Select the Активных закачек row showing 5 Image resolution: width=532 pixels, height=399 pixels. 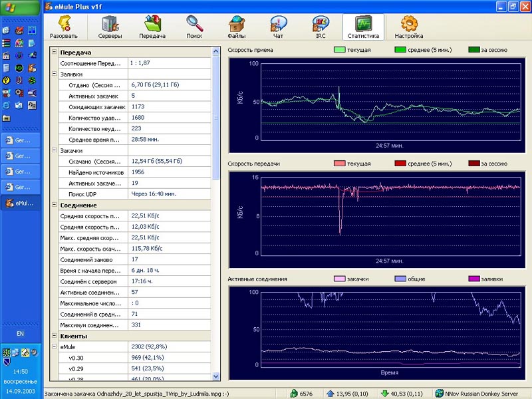(135, 96)
